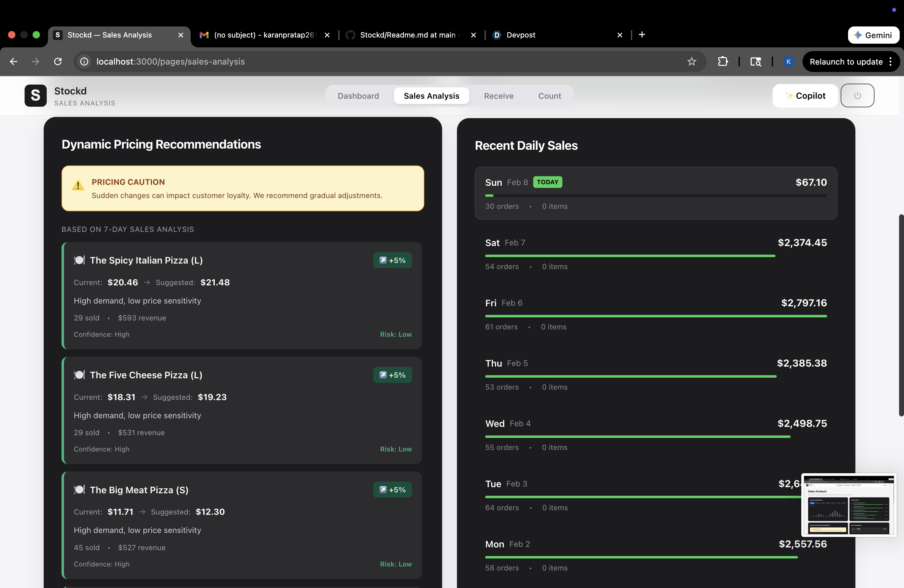Reload the page using the refresh icon

point(58,62)
